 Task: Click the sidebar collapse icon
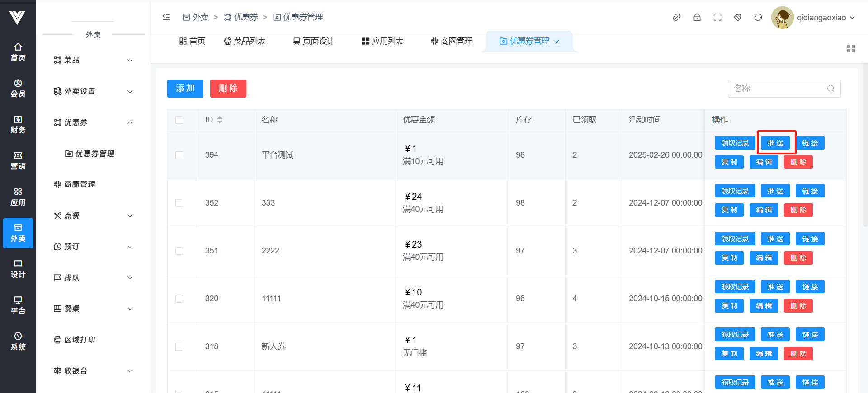click(x=166, y=17)
